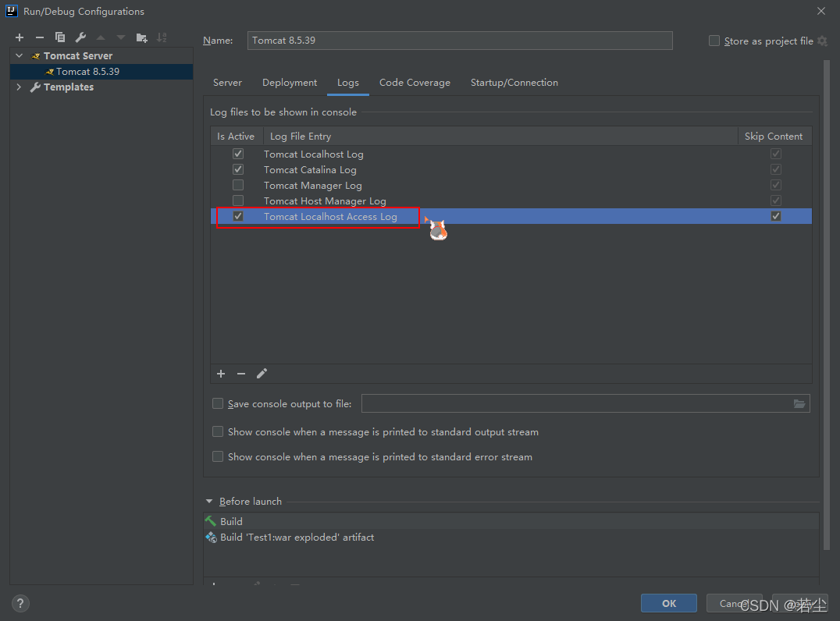
Task: Click the Skip Content column header
Action: click(774, 136)
